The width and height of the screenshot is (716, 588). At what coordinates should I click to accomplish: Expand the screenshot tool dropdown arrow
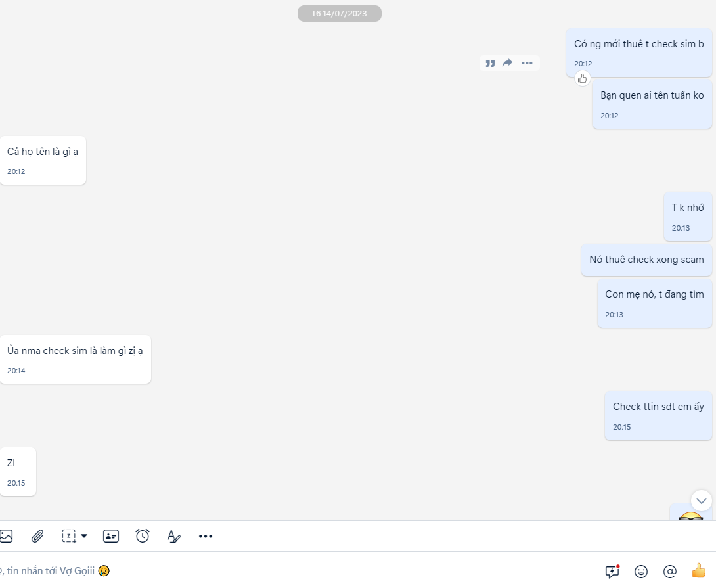click(x=84, y=536)
